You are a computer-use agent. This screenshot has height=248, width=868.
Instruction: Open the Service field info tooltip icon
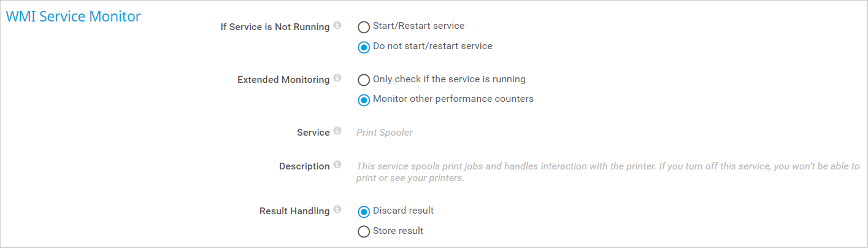click(x=337, y=132)
